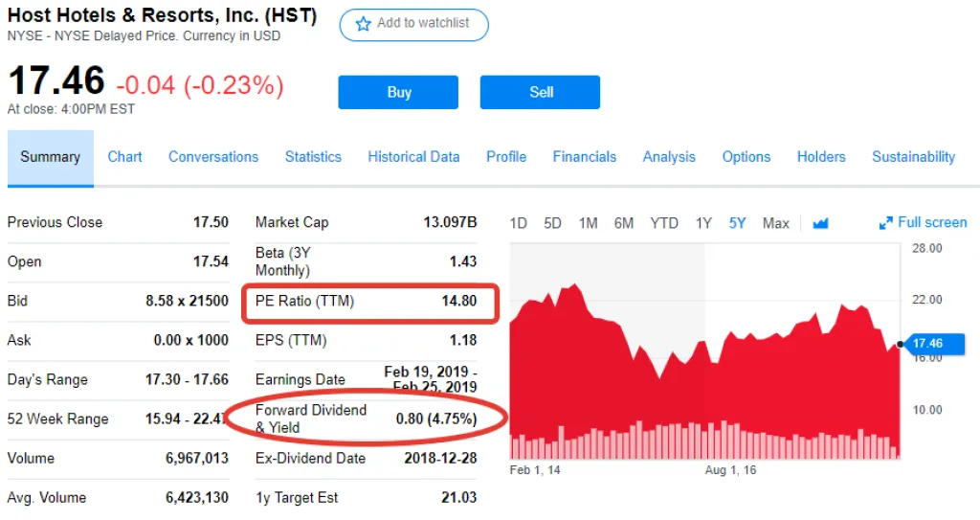Select the 1D chart range
The image size is (980, 520).
518,223
